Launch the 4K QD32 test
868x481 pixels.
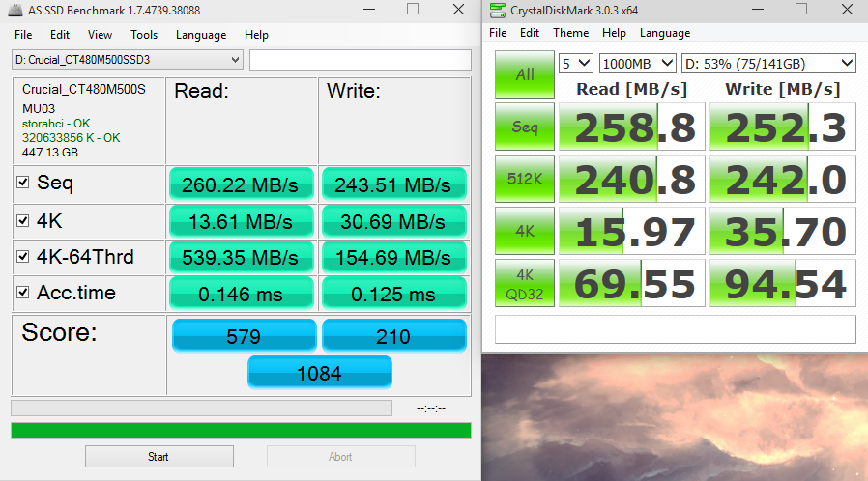tap(525, 284)
